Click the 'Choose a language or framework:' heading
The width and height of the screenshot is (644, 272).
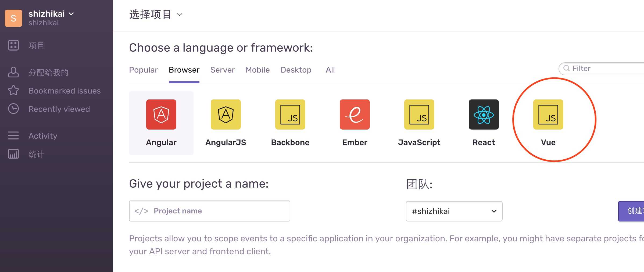(x=221, y=48)
